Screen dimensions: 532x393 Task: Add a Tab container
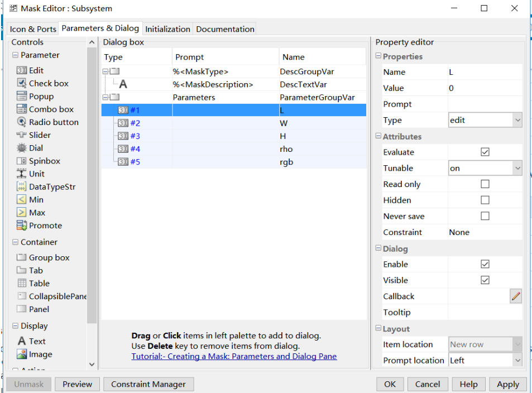pos(30,271)
